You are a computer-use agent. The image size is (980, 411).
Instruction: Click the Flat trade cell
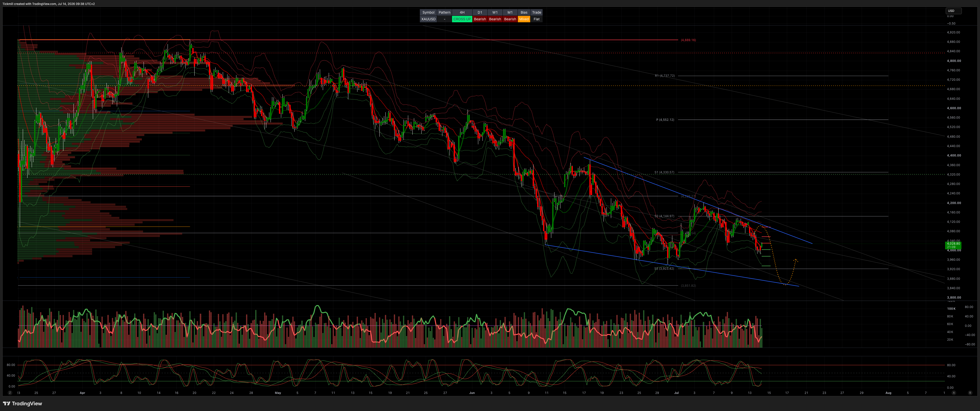pyautogui.click(x=536, y=19)
